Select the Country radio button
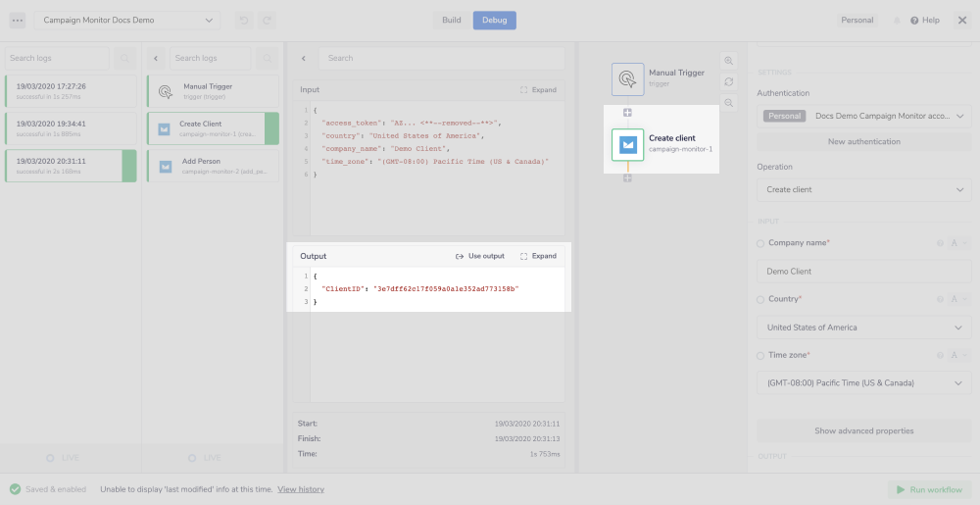The image size is (980, 505). 761,299
